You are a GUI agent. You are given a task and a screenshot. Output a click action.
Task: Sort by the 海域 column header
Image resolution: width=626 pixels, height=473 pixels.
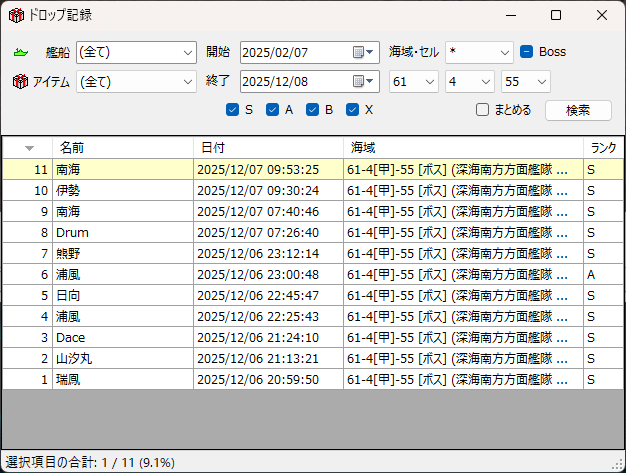[463, 148]
